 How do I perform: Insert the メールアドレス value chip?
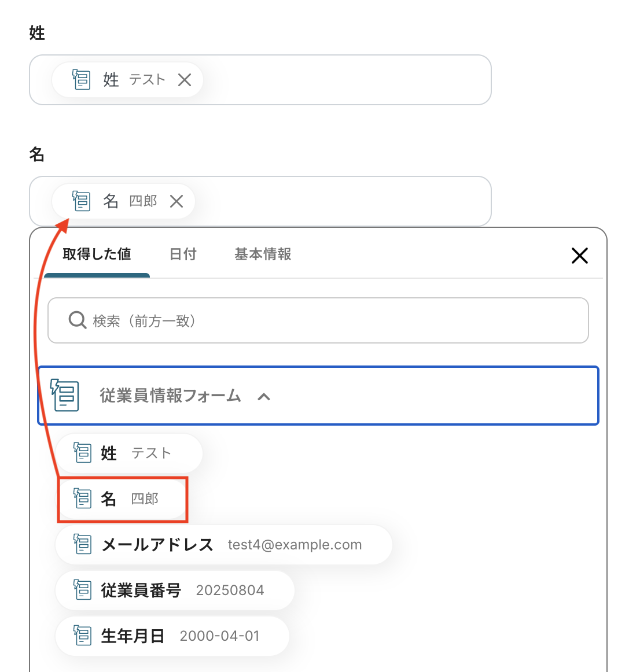223,545
